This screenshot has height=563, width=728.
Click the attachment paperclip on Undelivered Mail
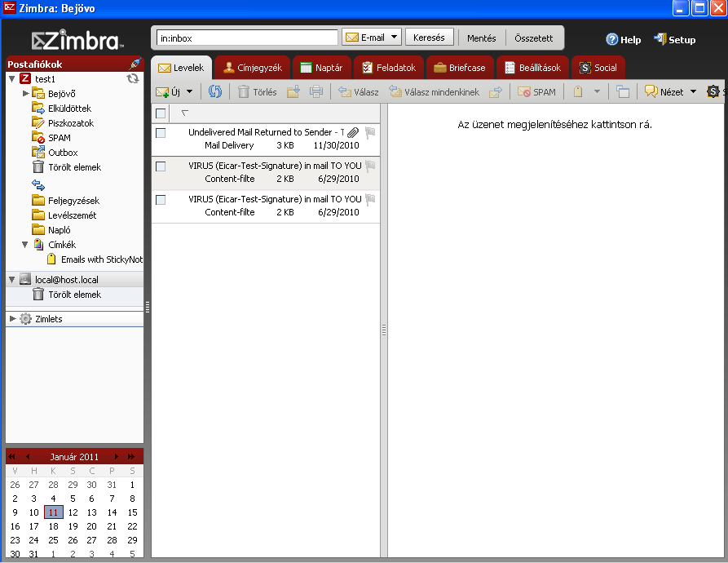(x=353, y=133)
